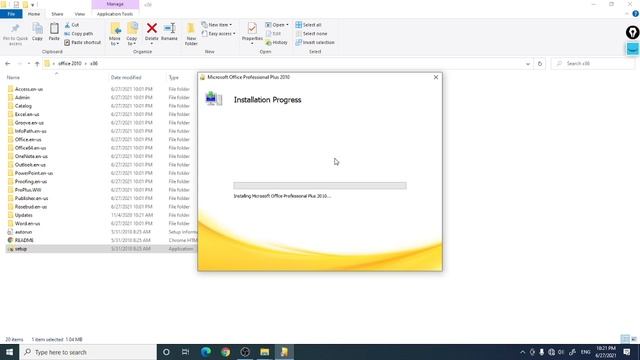
Task: Click the installation progress bar
Action: pyautogui.click(x=320, y=186)
